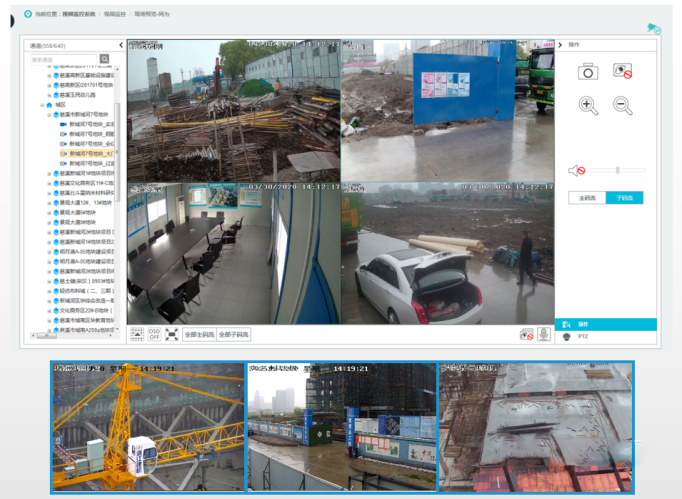Open the 操作 tab at panel bottom
682x499 pixels.
581,325
